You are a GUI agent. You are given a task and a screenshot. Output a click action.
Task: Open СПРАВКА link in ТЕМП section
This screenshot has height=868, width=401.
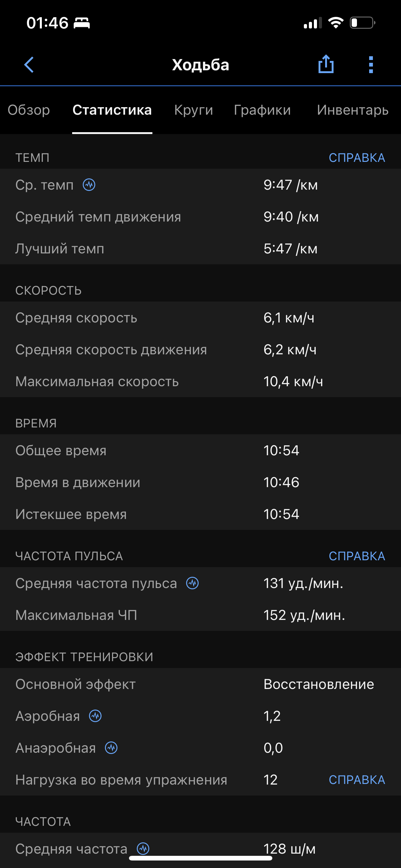coord(357,157)
